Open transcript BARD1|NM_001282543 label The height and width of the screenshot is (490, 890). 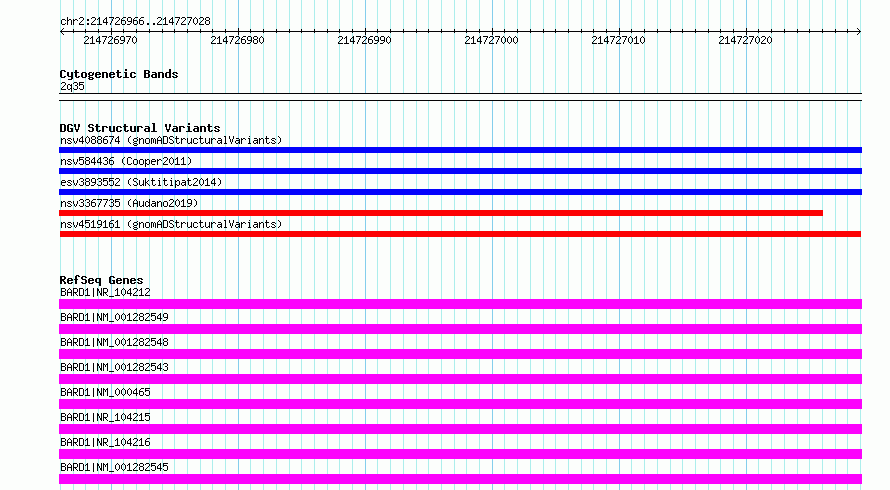(114, 367)
